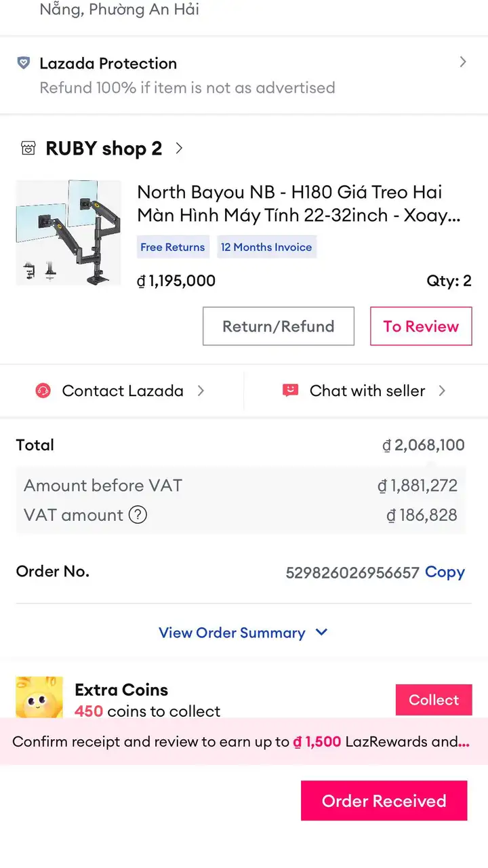
Task: Click the Return/Refund button
Action: [279, 326]
